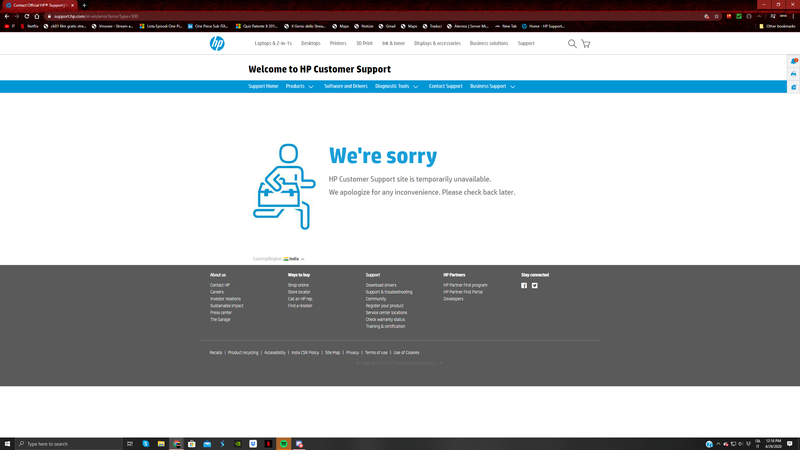Open Skype from taskbar
The width and height of the screenshot is (800, 450).
[145, 444]
